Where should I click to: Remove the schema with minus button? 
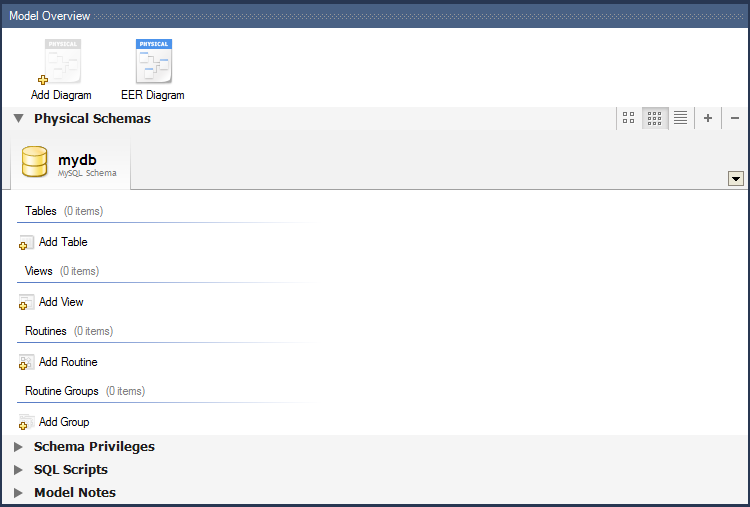coord(735,118)
